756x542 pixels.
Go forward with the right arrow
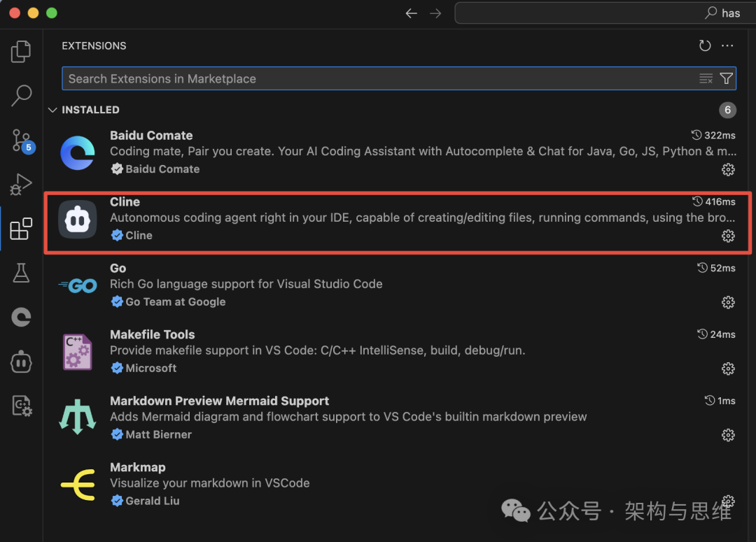click(435, 13)
